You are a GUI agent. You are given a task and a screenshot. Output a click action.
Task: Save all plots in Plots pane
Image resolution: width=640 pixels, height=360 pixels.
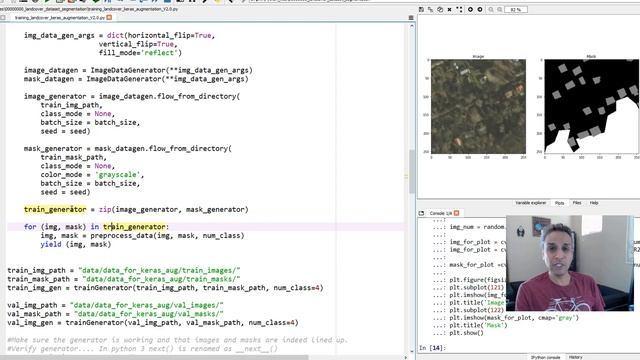[x=431, y=9]
